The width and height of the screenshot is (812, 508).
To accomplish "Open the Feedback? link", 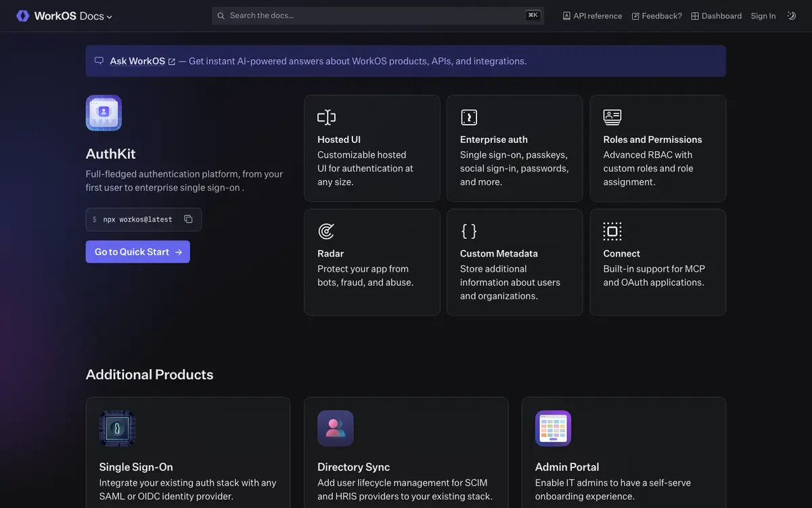I will point(656,16).
